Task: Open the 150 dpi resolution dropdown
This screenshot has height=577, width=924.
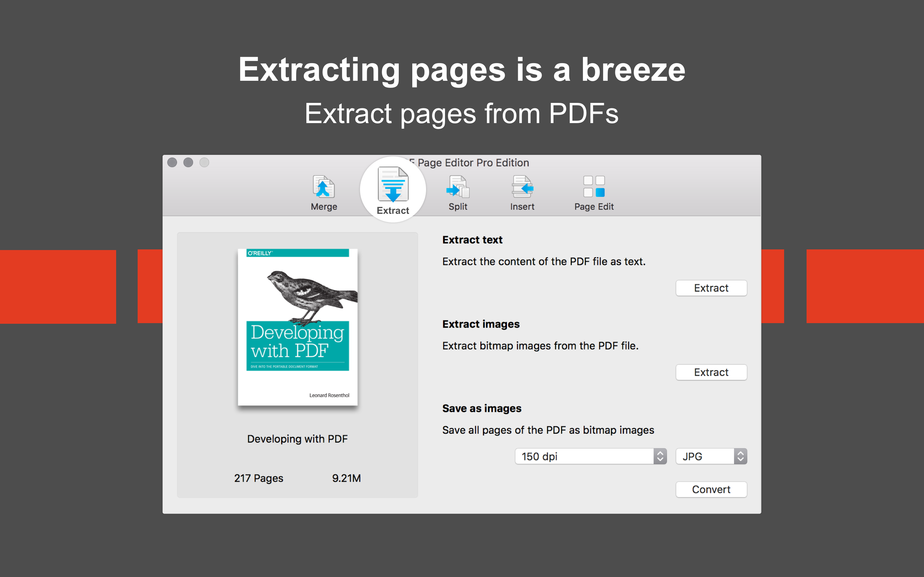Action: [x=584, y=456]
